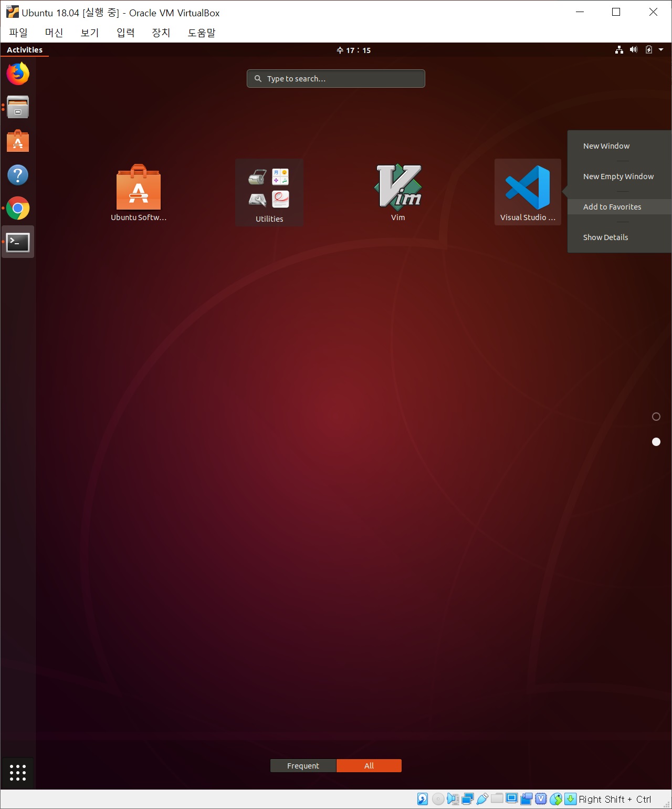Click the Show Applications grid button
The image size is (672, 809).
point(18,773)
